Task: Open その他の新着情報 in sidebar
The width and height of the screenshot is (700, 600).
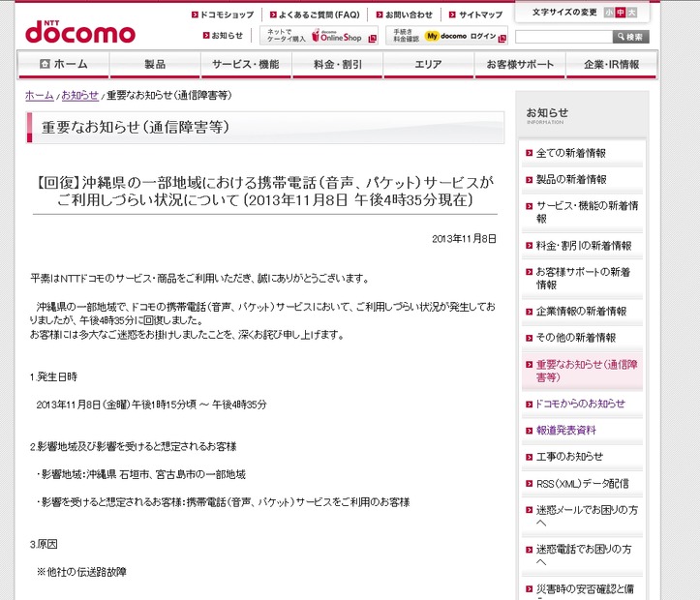Action: point(582,338)
